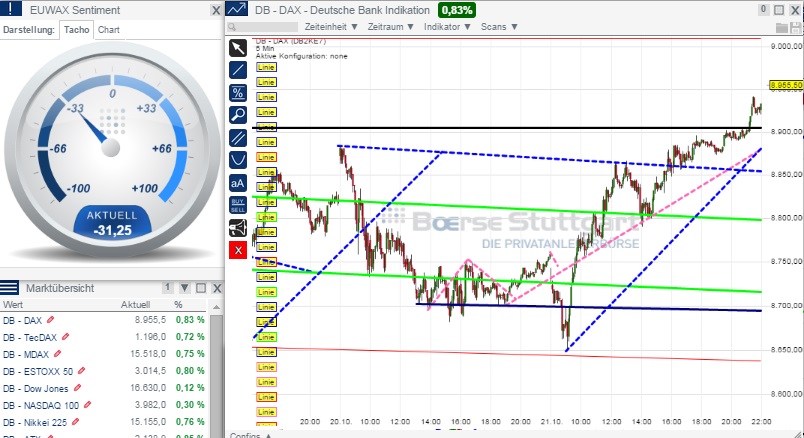
Task: Click the chart symbol search field
Action: coord(262,27)
